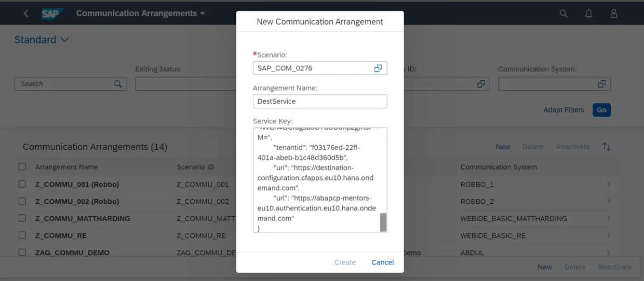Click New in the table toolbar
The width and height of the screenshot is (644, 281).
pos(503,147)
